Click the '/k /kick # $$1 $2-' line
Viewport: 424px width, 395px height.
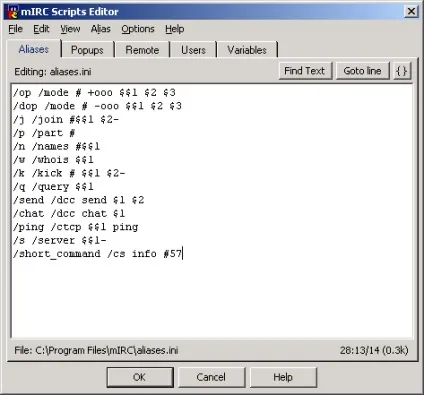(x=69, y=173)
